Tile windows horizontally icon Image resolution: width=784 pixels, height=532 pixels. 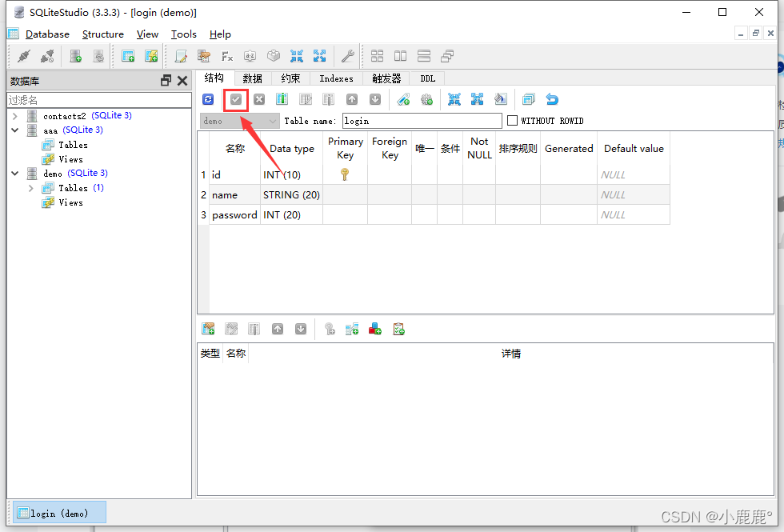click(401, 56)
